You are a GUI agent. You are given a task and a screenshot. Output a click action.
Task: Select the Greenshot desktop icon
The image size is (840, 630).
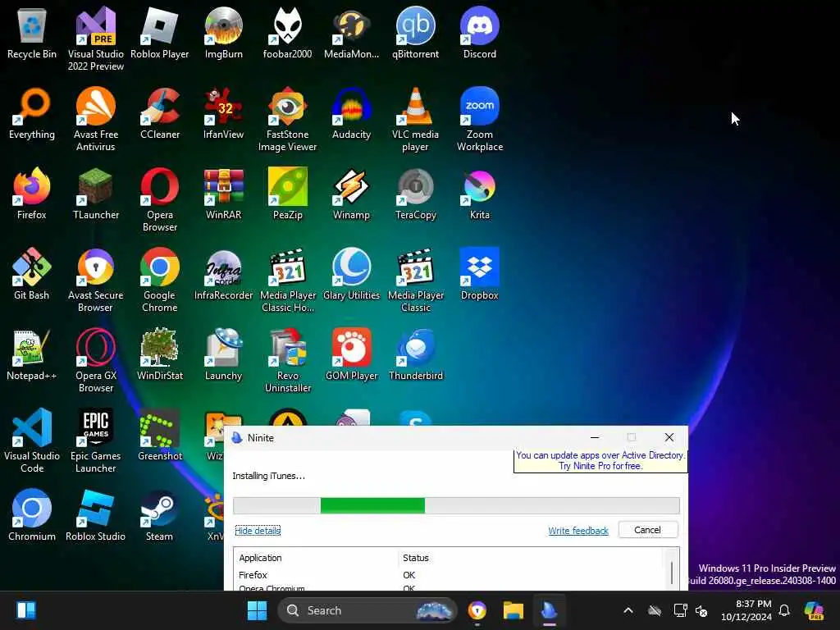pos(160,435)
